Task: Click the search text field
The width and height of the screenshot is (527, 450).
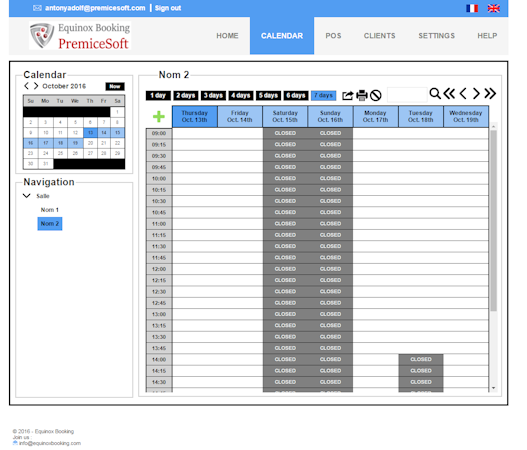Action: tap(407, 94)
